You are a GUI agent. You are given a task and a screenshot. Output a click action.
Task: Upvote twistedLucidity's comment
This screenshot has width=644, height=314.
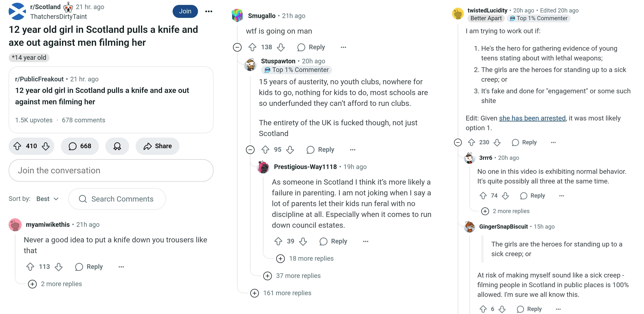[472, 142]
